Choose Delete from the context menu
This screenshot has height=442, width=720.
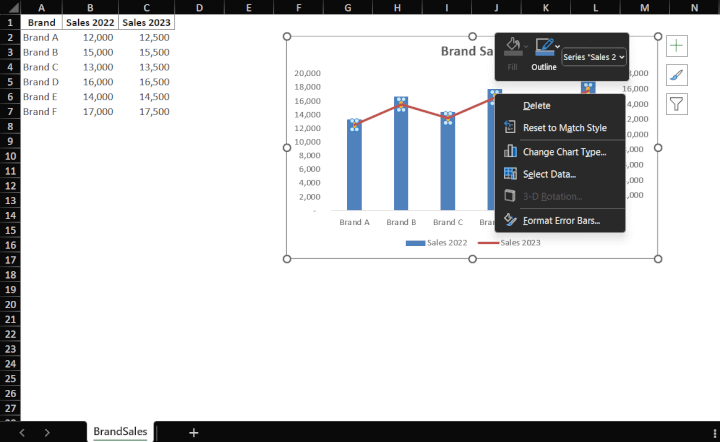click(536, 105)
